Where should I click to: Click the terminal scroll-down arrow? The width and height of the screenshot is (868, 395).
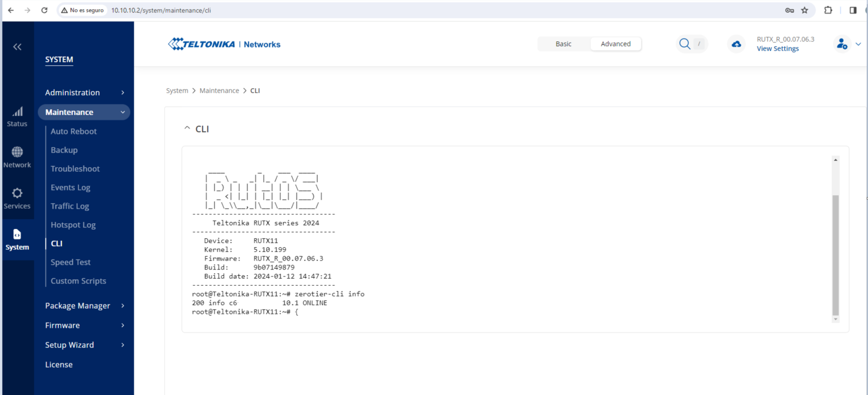(x=835, y=319)
